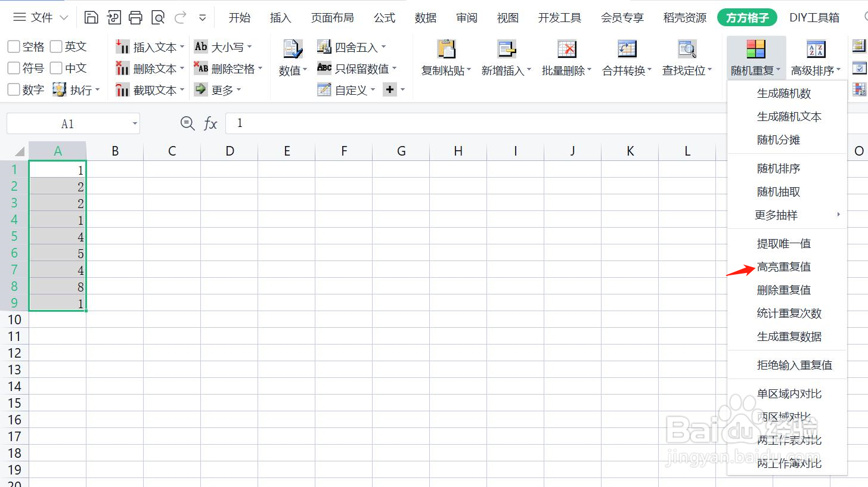868x487 pixels.
Task: Click the Extract Text (截取文本) icon
Action: point(123,90)
